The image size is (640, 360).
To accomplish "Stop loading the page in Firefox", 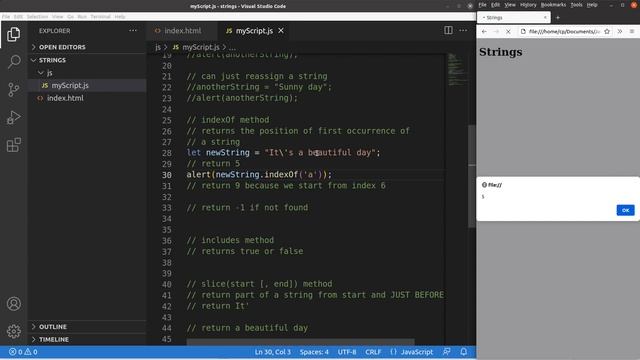I will (508, 31).
